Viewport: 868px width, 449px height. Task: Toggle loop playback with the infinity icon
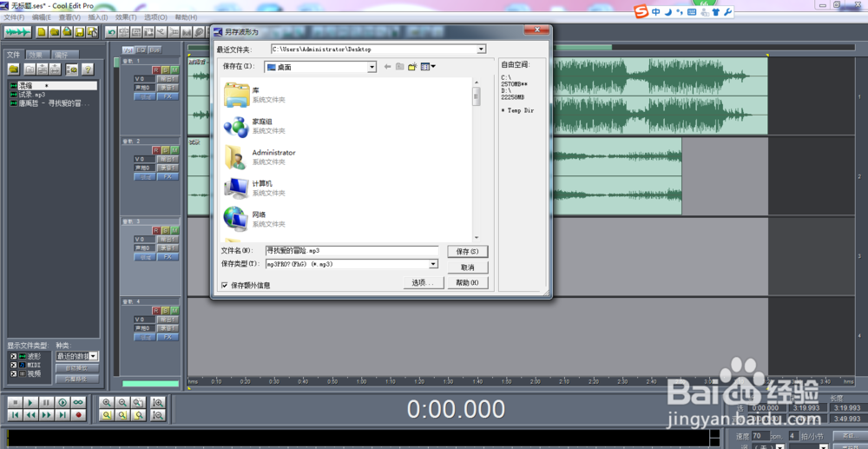pyautogui.click(x=79, y=402)
